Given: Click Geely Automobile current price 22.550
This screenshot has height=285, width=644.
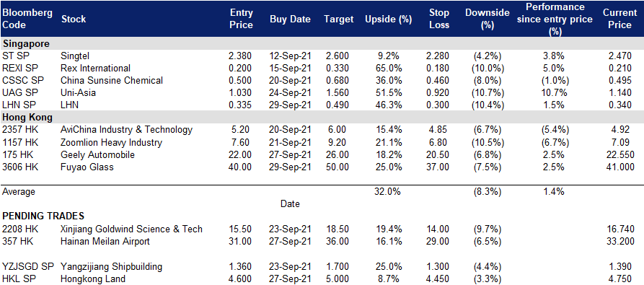Looking at the screenshot, I should (619, 155).
